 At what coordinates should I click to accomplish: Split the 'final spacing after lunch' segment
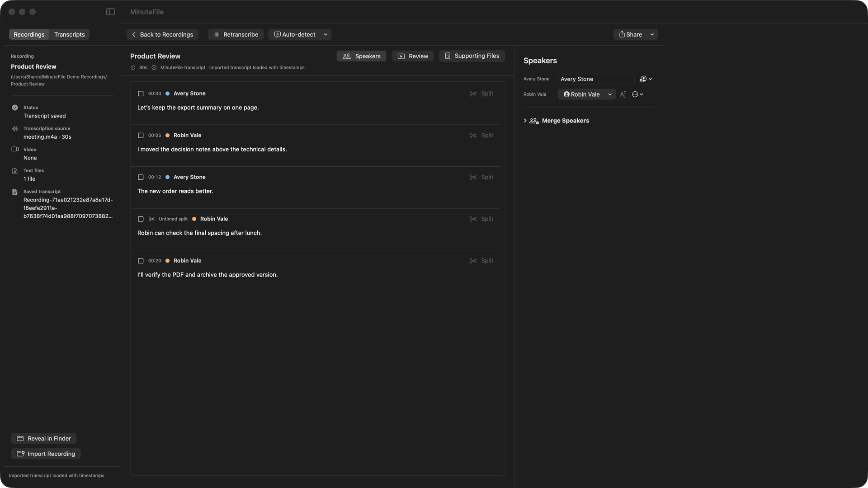tap(481, 219)
